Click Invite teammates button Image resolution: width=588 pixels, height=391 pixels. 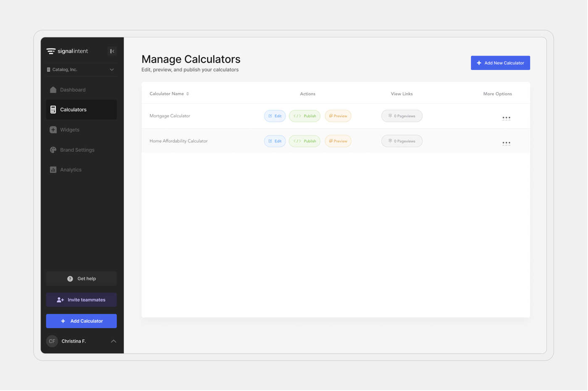tap(81, 300)
